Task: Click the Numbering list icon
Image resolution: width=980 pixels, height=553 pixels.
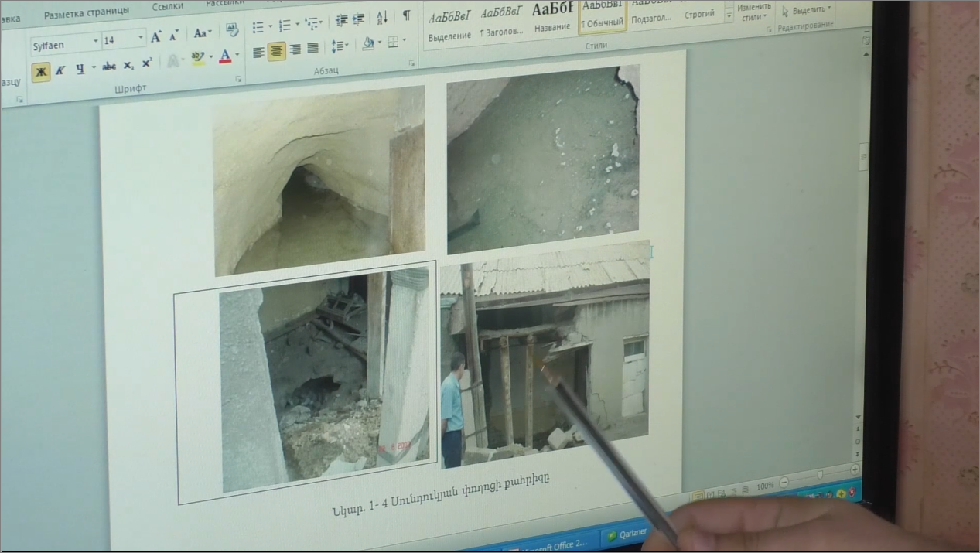Action: [x=284, y=26]
